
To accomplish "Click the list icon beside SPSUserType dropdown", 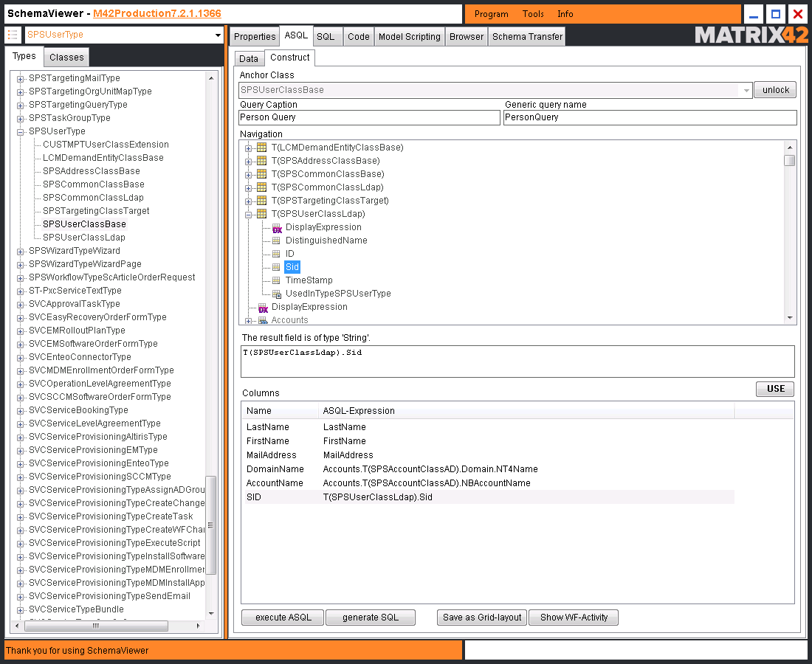I will click(x=13, y=35).
